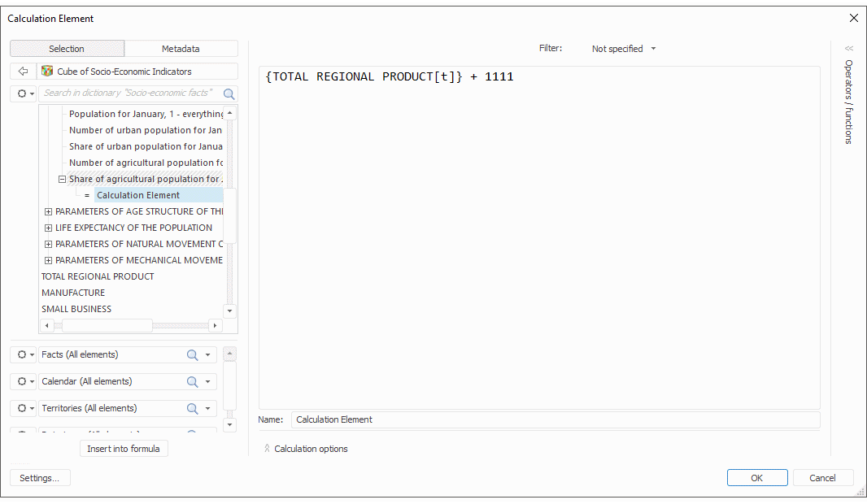
Task: Select SMALL BUSINESS tree item
Action: click(x=76, y=309)
